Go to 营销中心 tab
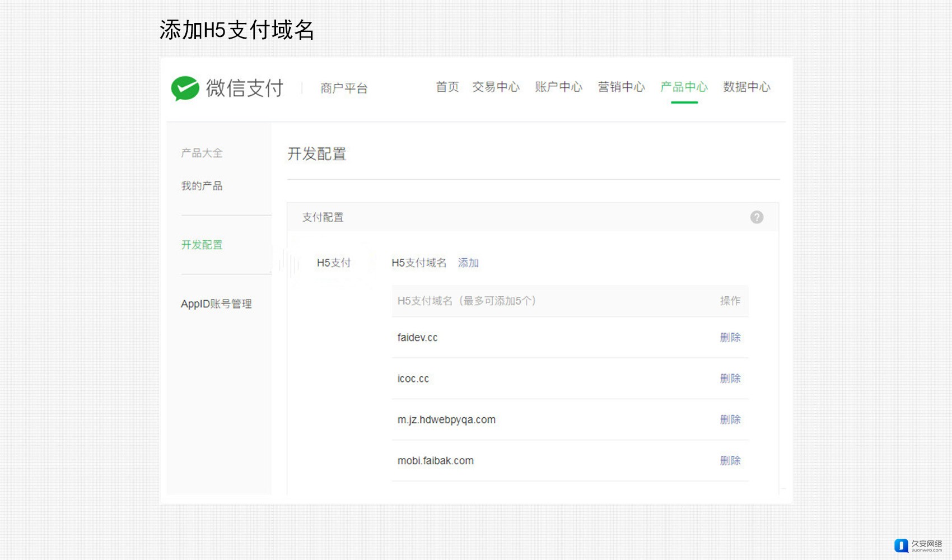The height and width of the screenshot is (560, 952). (x=621, y=87)
